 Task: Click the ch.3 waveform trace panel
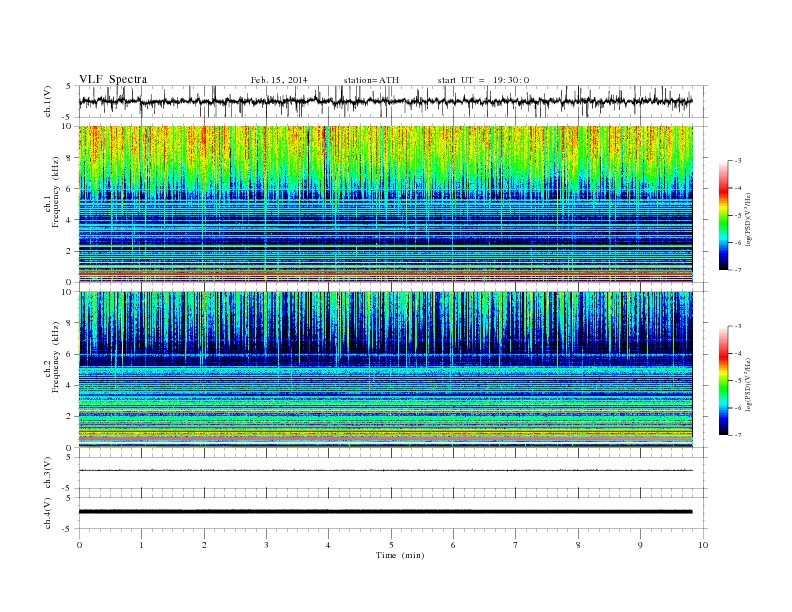click(393, 473)
